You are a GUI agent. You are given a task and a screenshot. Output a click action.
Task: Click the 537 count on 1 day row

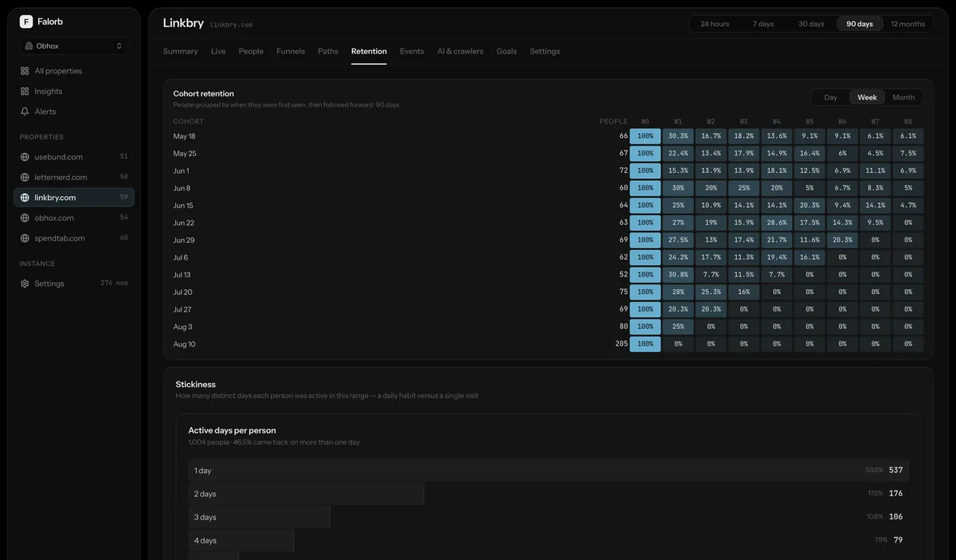(895, 470)
